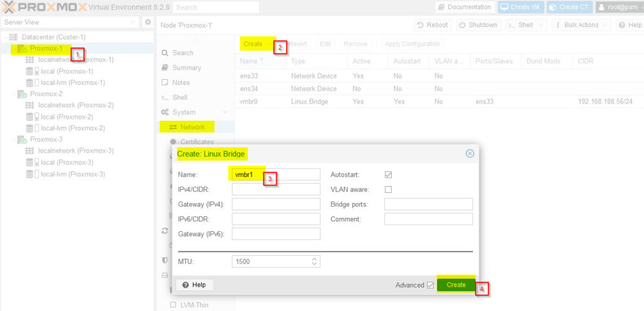Enable the VLAN aware checkbox

388,189
